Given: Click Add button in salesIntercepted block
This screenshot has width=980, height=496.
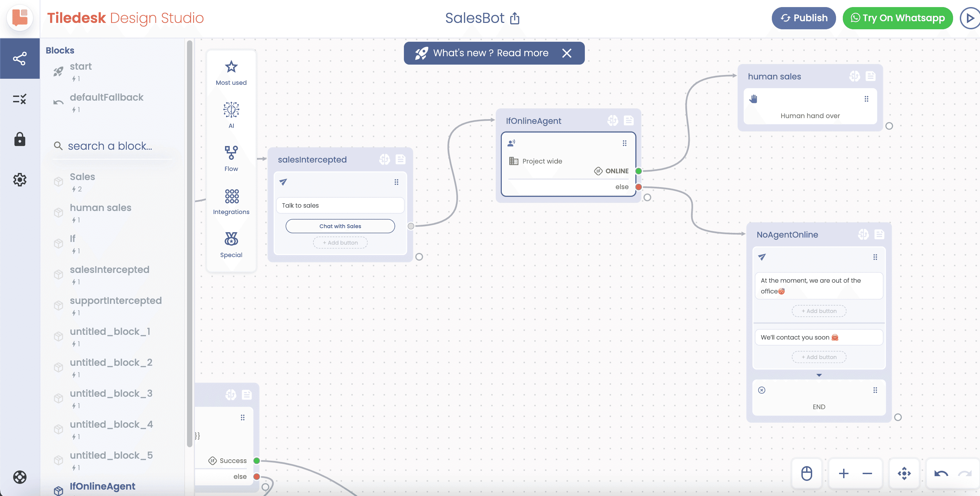Looking at the screenshot, I should point(340,243).
